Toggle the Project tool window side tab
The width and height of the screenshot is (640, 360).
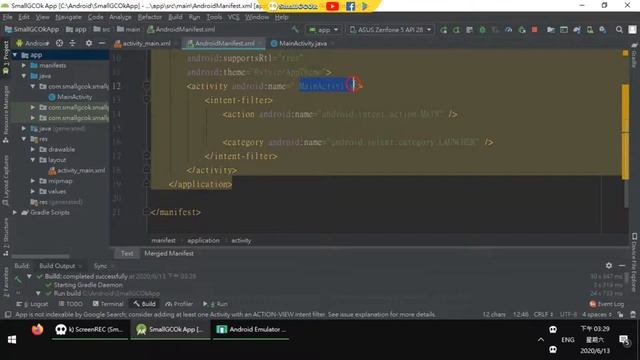[x=5, y=57]
